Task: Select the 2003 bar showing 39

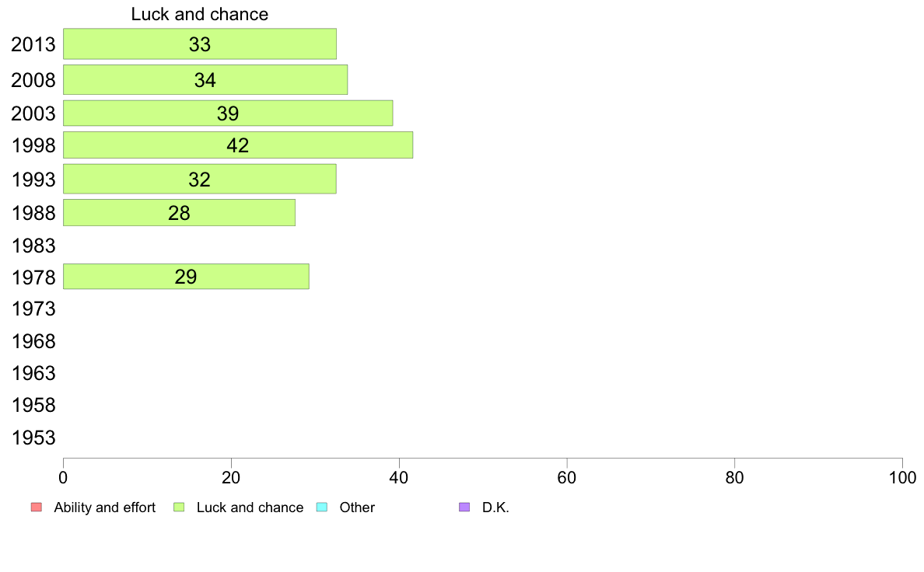Action: pyautogui.click(x=228, y=113)
